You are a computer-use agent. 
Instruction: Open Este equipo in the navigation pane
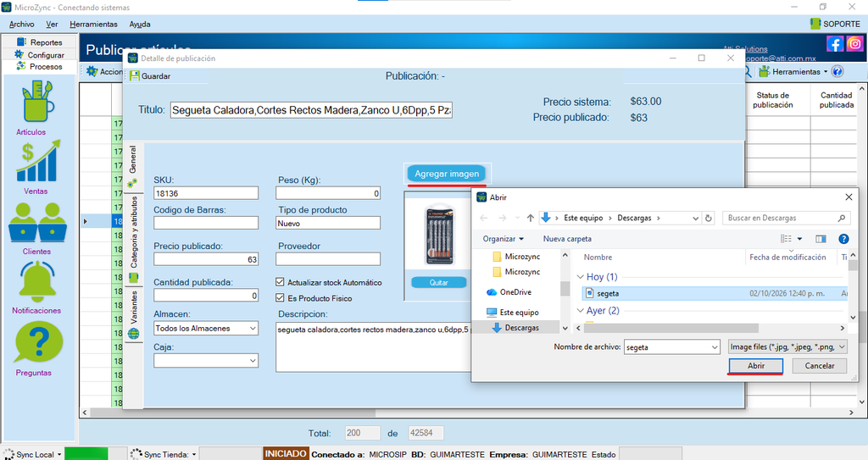512,313
